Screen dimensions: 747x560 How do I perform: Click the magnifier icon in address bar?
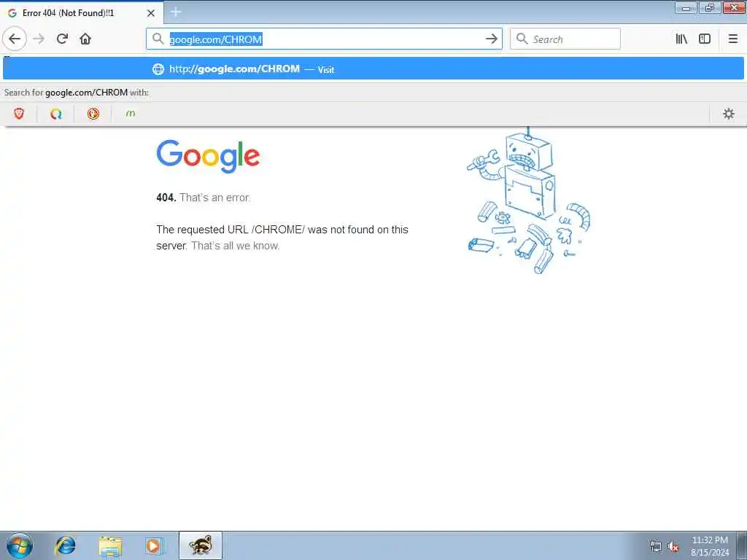[x=158, y=39]
